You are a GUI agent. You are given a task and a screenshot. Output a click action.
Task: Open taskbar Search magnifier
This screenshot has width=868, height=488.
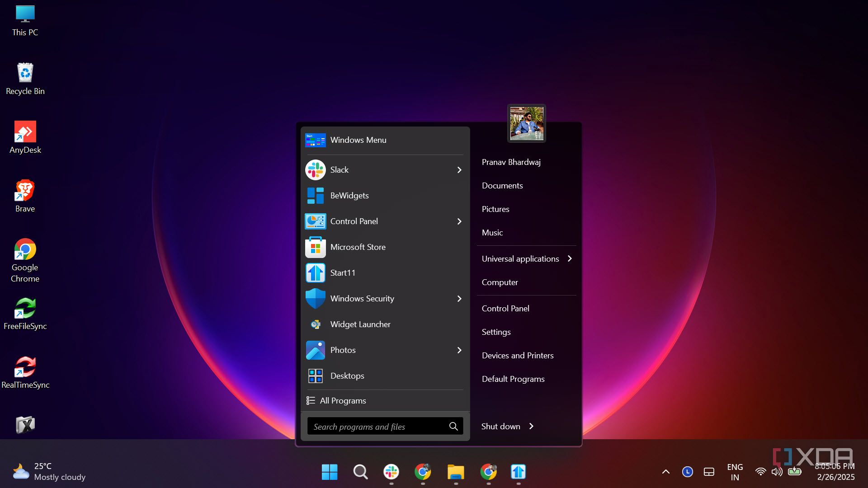click(x=360, y=472)
